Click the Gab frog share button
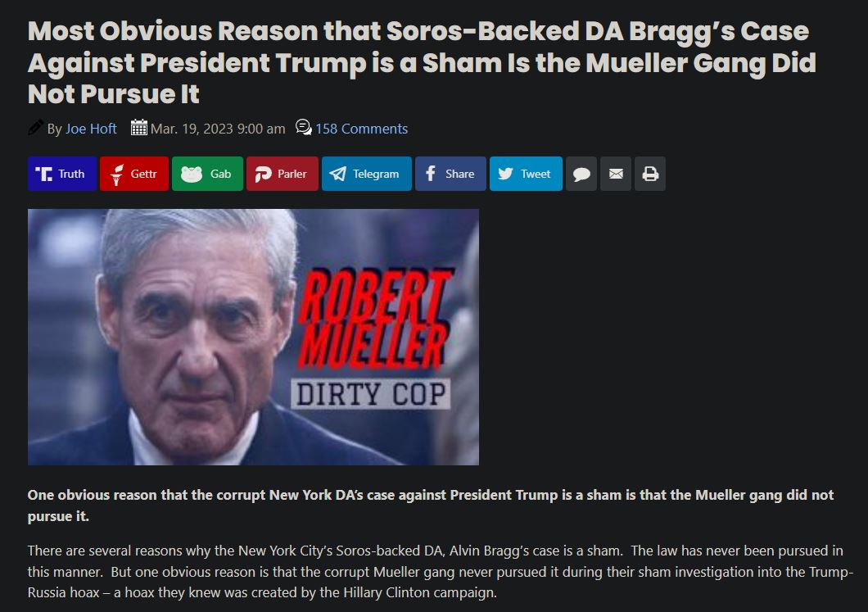This screenshot has height=612, width=868. point(207,174)
